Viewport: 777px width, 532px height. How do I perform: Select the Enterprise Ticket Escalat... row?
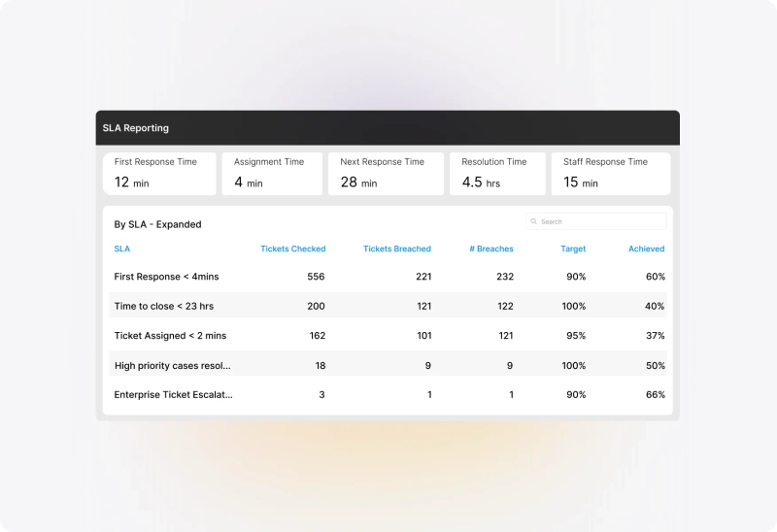(x=388, y=394)
